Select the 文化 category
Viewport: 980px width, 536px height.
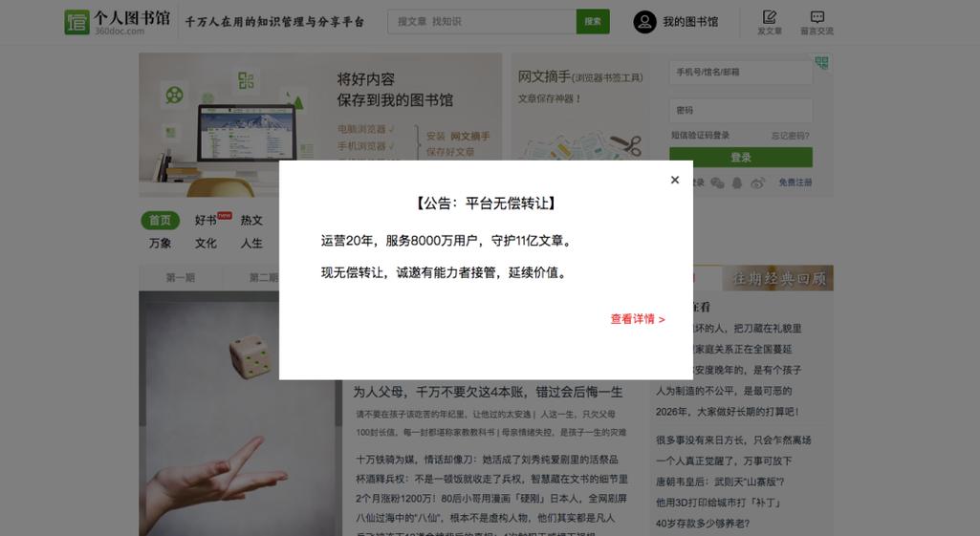[x=206, y=243]
